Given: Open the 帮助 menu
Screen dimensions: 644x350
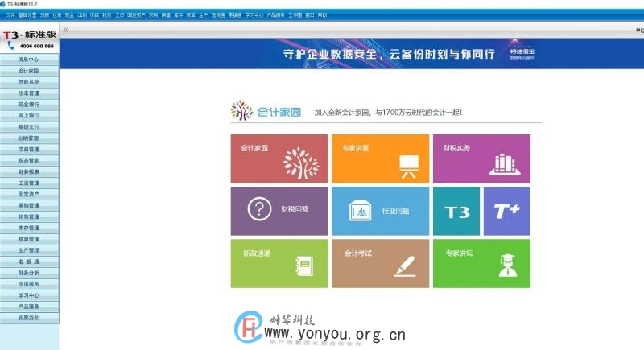Looking at the screenshot, I should pos(323,15).
